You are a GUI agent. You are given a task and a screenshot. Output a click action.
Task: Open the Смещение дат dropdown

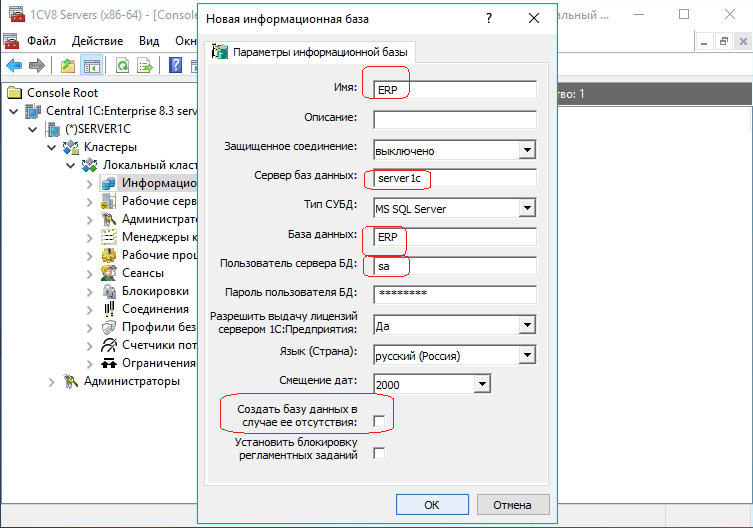[x=482, y=384]
